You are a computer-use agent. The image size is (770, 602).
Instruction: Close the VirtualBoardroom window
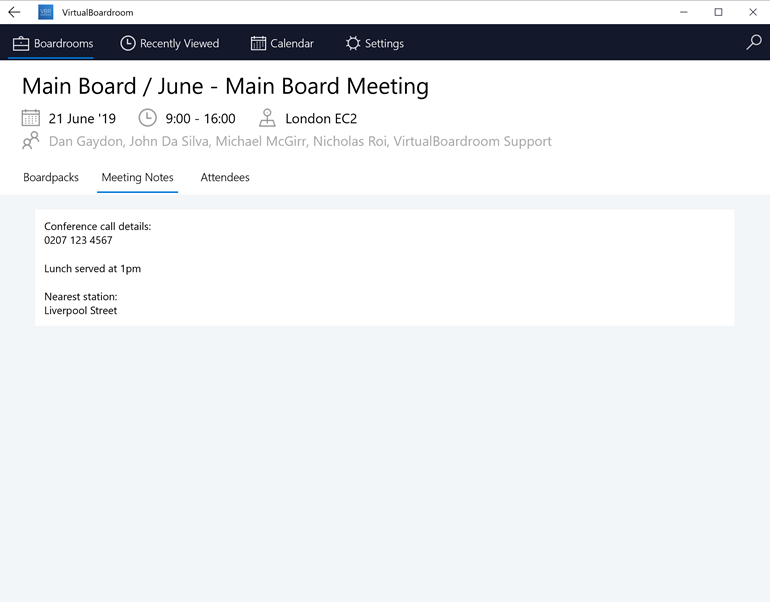coord(753,12)
